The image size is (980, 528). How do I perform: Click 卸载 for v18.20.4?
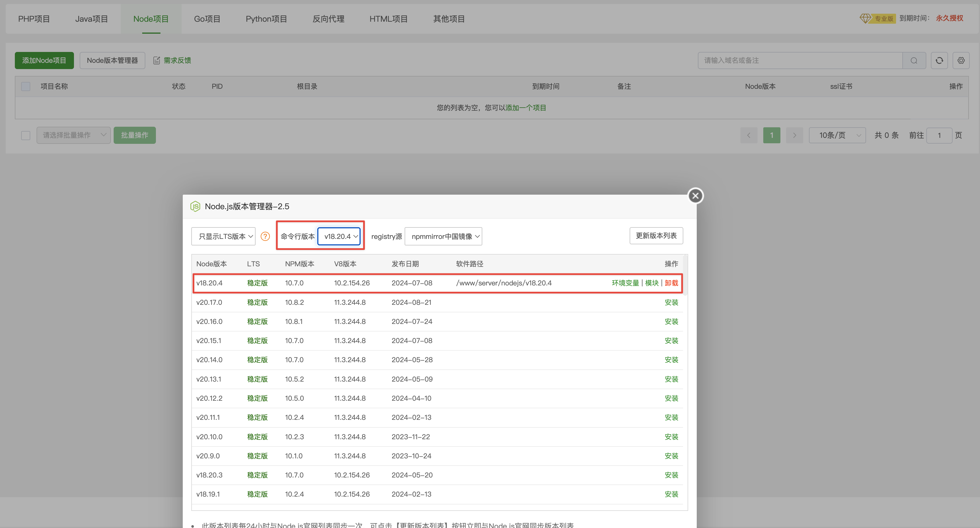(672, 283)
